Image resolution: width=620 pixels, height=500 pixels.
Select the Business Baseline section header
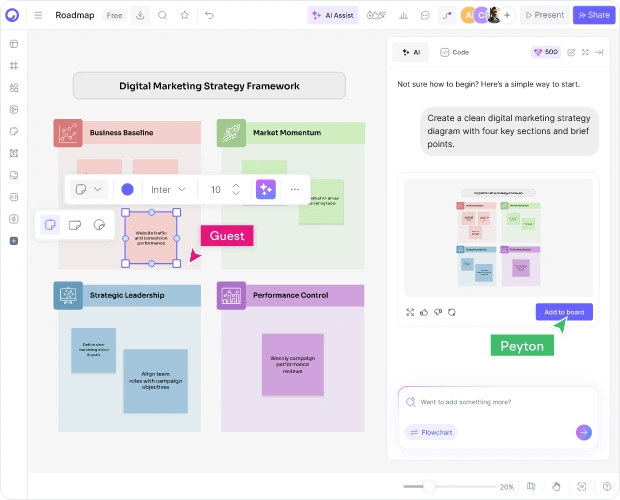pyautogui.click(x=127, y=133)
